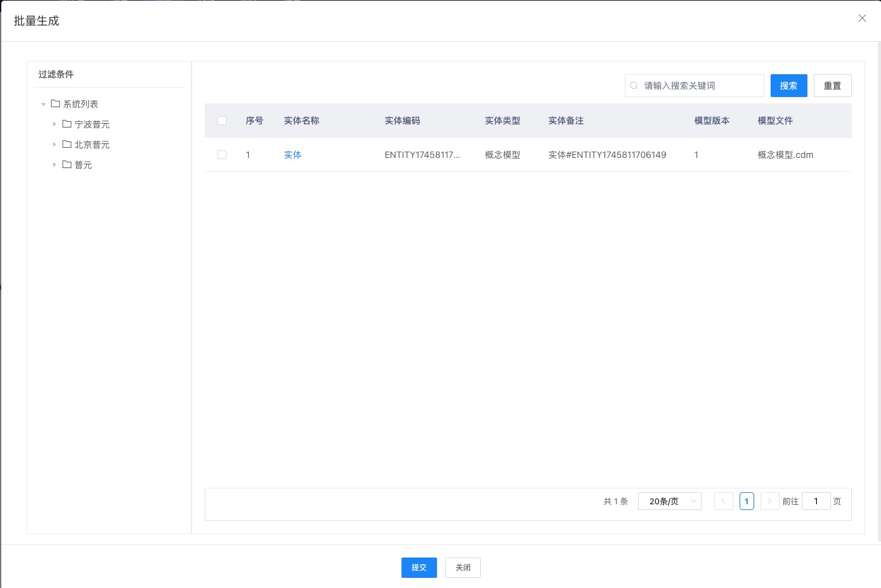
Task: Expand the 宁波普元 tree node
Action: pyautogui.click(x=55, y=124)
